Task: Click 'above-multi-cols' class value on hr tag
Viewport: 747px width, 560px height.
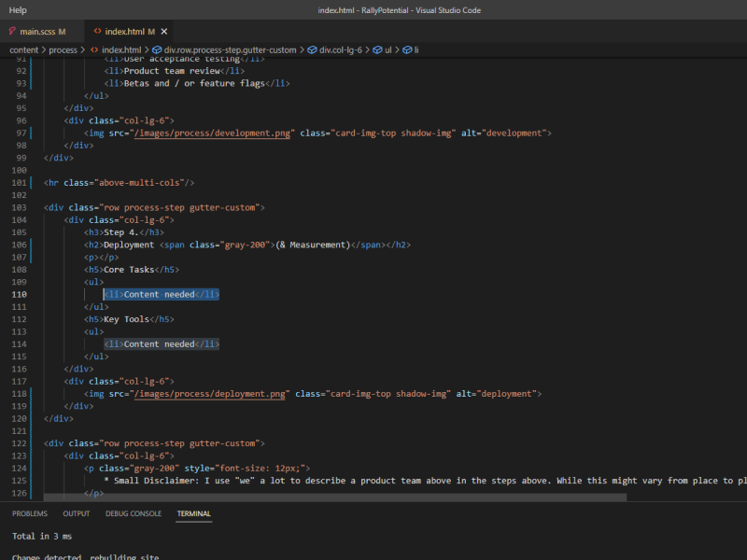Action: [139, 182]
